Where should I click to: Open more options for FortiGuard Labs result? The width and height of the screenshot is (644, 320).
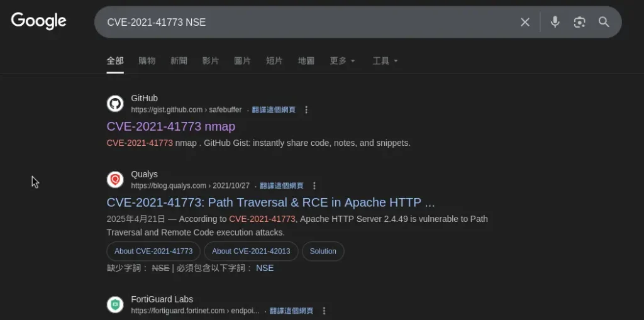pos(324,311)
